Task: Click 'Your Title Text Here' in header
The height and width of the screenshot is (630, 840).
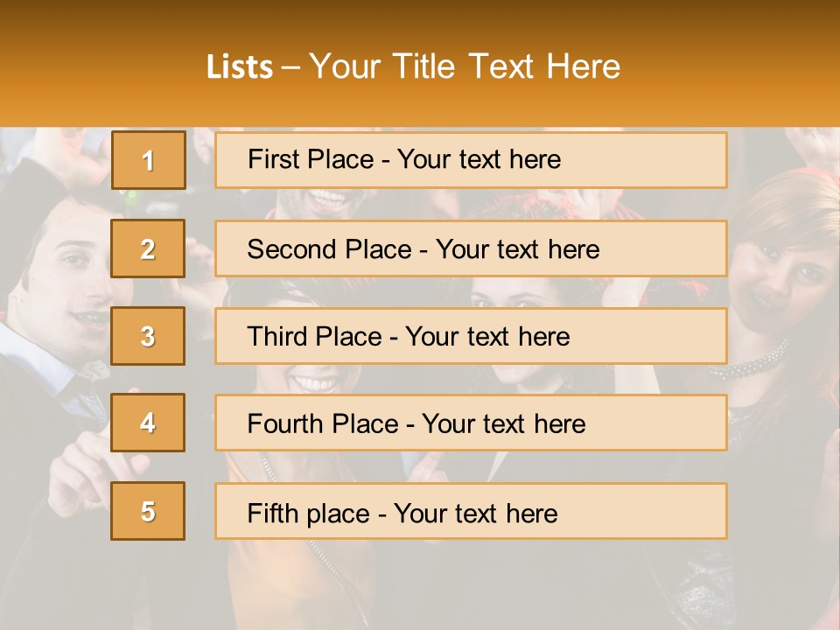Action: click(x=465, y=66)
